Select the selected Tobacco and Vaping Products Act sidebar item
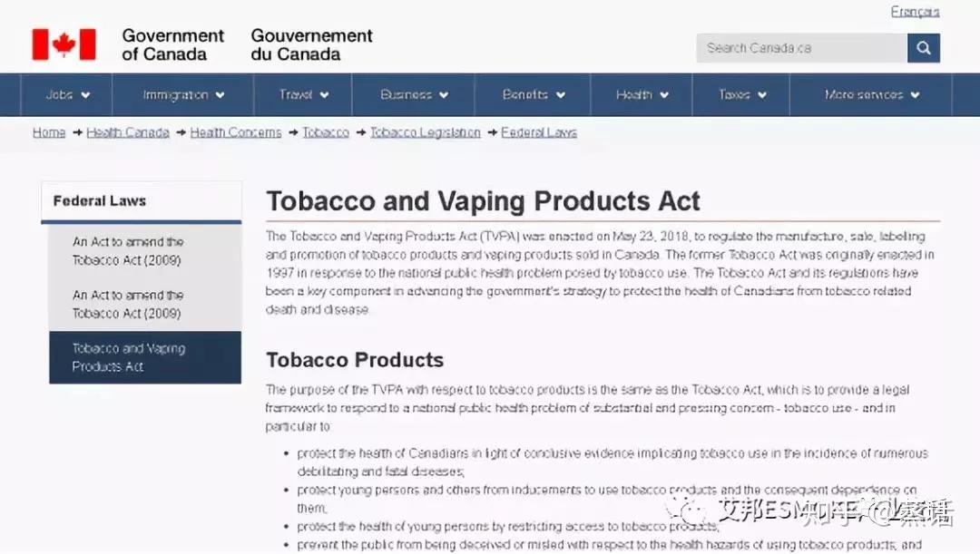 (145, 357)
